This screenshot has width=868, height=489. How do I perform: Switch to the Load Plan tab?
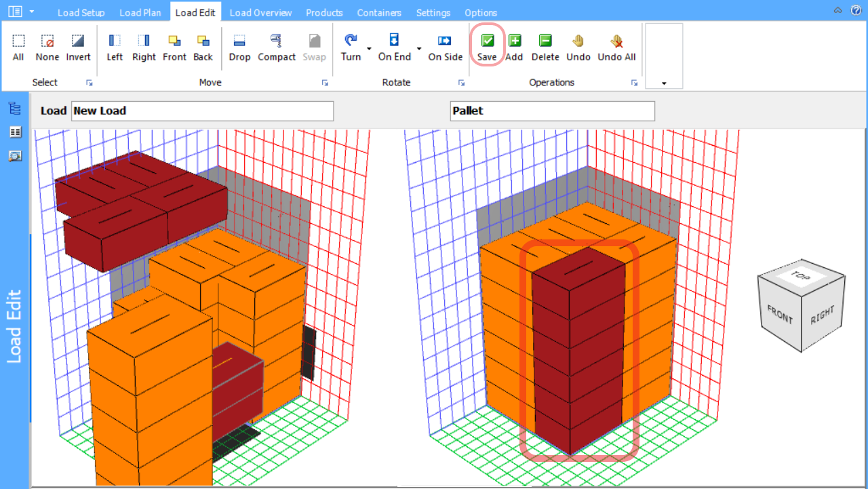140,13
